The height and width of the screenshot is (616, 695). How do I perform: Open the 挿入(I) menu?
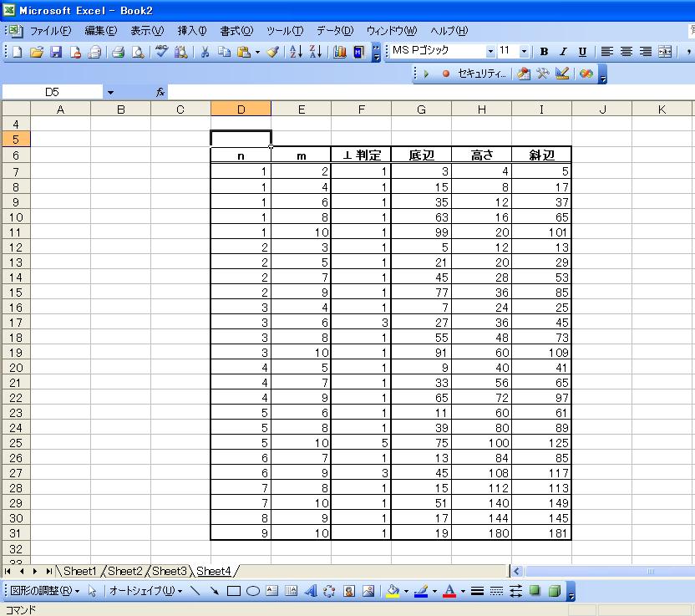[192, 31]
